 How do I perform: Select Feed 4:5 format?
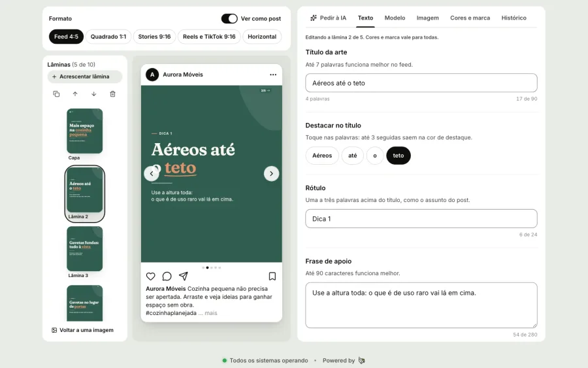click(66, 37)
